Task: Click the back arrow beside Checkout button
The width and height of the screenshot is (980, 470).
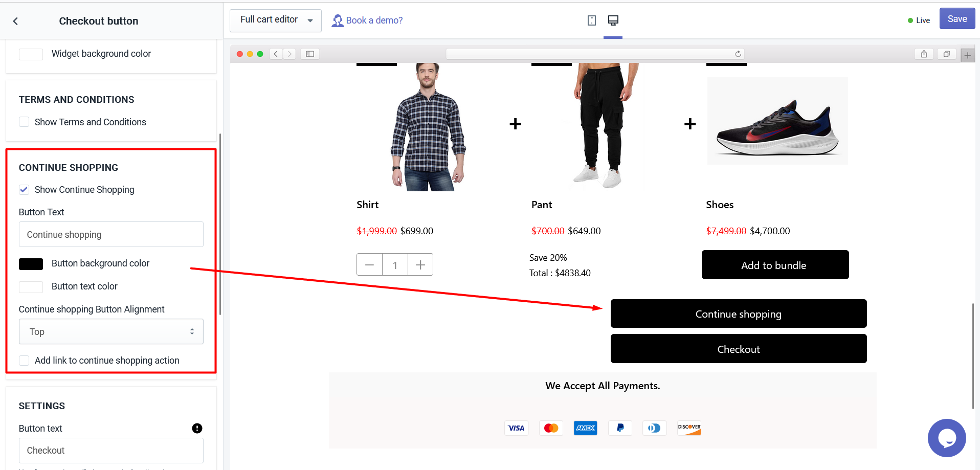Action: (x=15, y=21)
